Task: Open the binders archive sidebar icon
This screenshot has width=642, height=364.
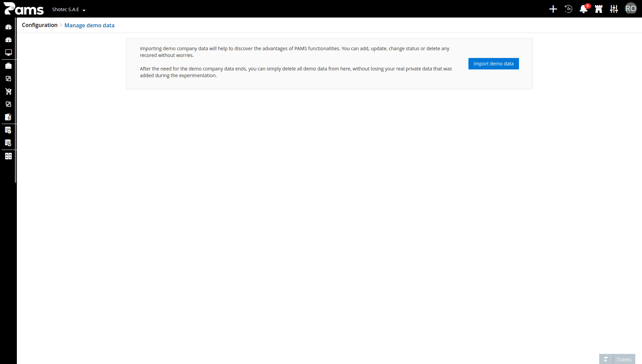Action: (x=8, y=156)
